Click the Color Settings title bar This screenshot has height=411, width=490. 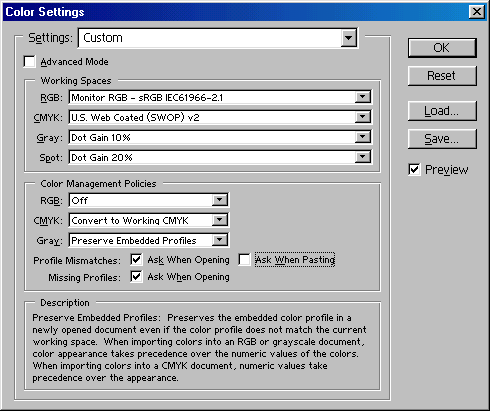[x=233, y=12]
